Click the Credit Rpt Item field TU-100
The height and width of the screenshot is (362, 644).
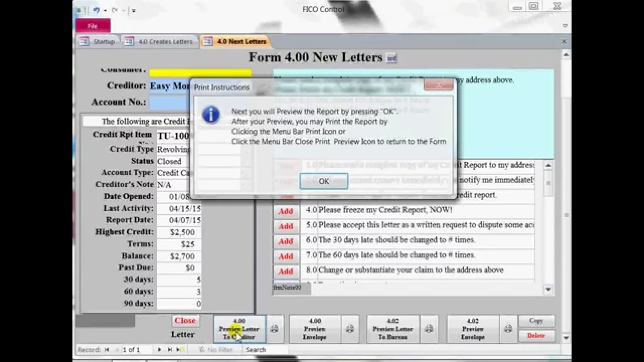click(174, 136)
